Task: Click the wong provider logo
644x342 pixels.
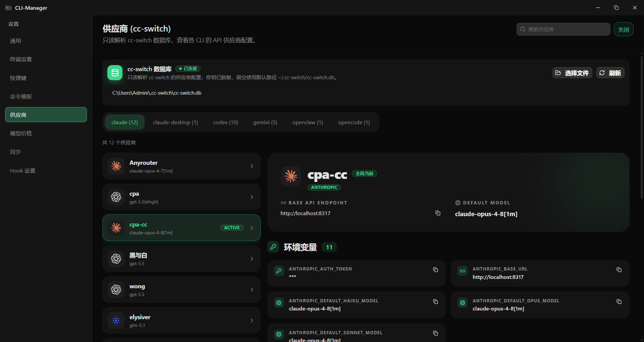Action: click(x=116, y=290)
